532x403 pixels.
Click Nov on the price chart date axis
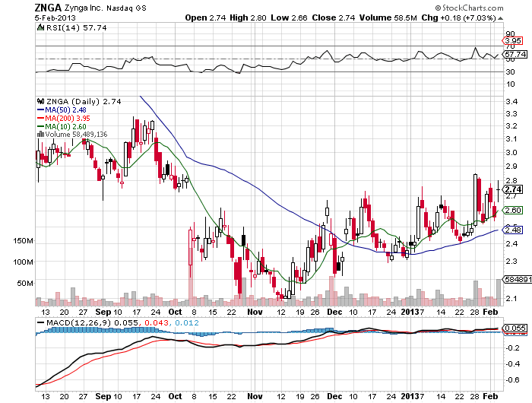[x=255, y=312]
